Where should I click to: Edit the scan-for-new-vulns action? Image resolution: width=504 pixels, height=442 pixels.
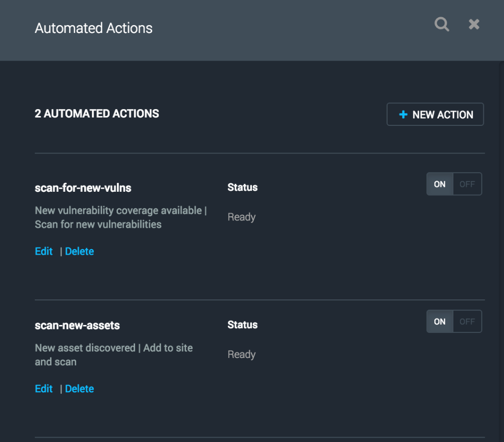(x=44, y=251)
